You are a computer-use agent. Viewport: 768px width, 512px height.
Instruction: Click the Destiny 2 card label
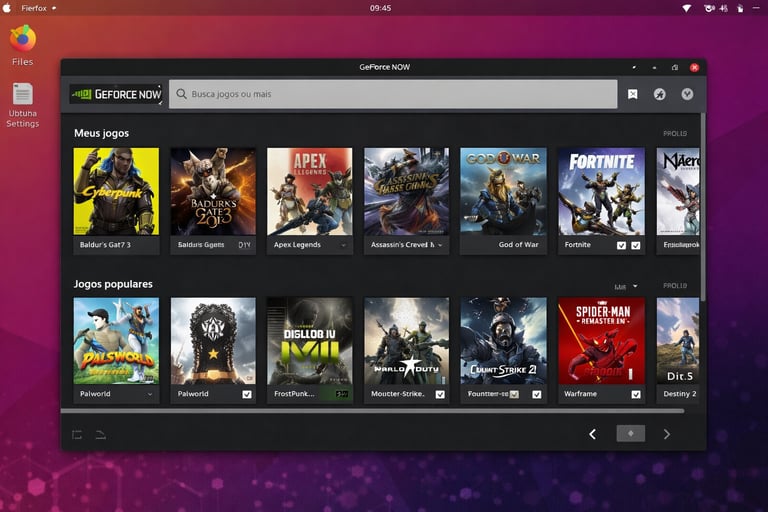click(679, 394)
